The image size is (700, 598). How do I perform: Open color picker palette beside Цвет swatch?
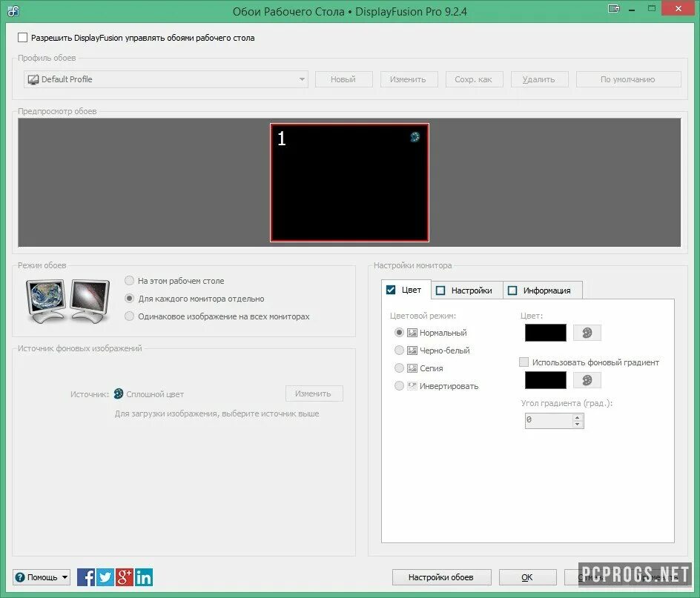[x=587, y=333]
